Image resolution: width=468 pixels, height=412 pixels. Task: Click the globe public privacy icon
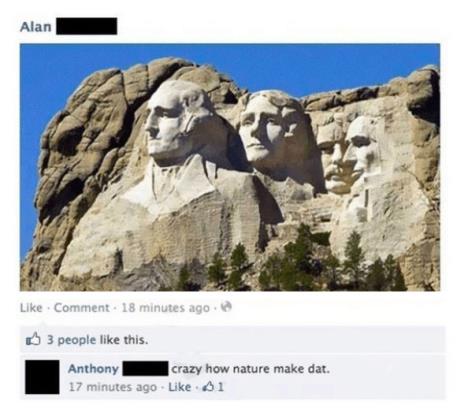coord(227,307)
